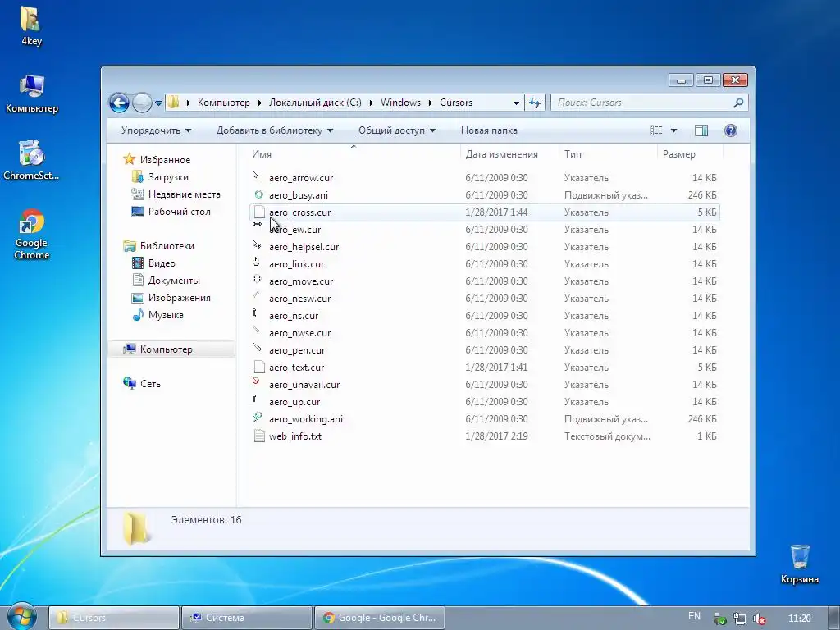Open Добавить в библиотеку dropdown
This screenshot has width=840, height=630.
[x=274, y=130]
